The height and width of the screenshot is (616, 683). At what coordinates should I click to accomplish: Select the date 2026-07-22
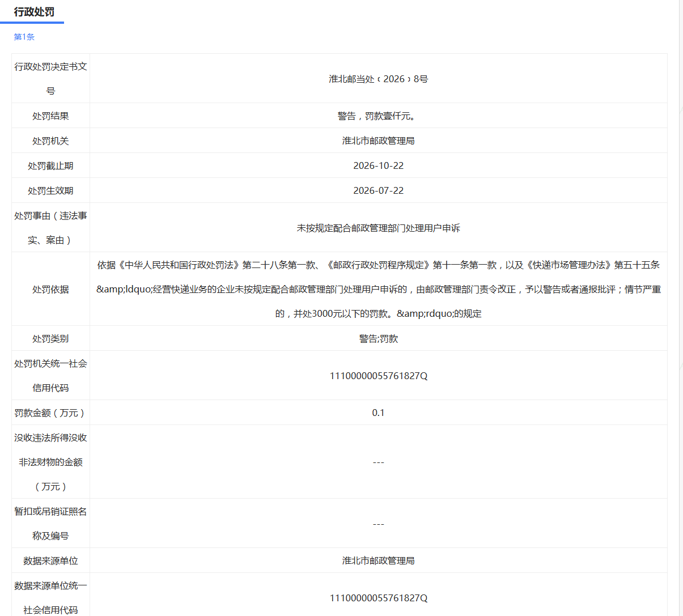378,190
